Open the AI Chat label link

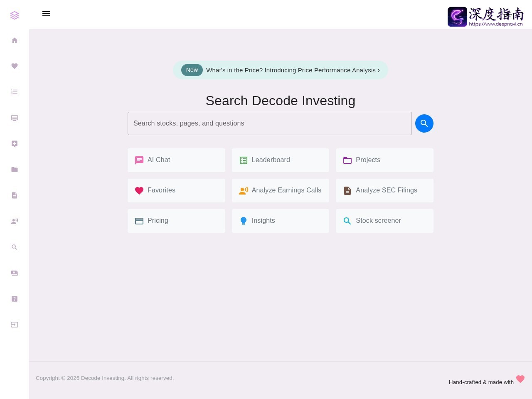[159, 160]
